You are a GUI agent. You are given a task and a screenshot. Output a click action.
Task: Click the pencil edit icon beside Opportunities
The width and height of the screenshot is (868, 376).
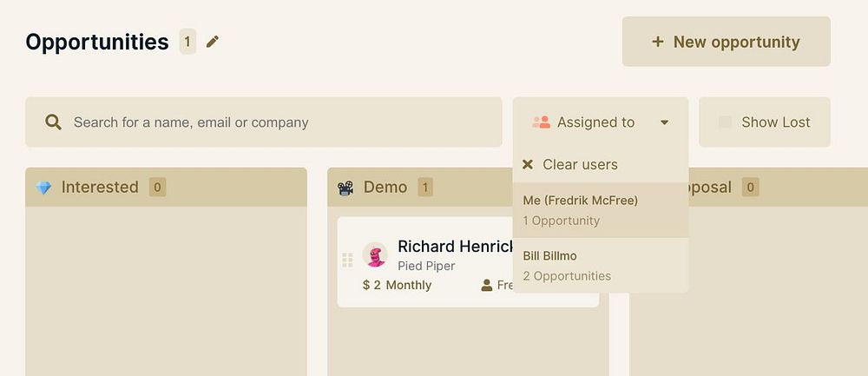pyautogui.click(x=213, y=42)
